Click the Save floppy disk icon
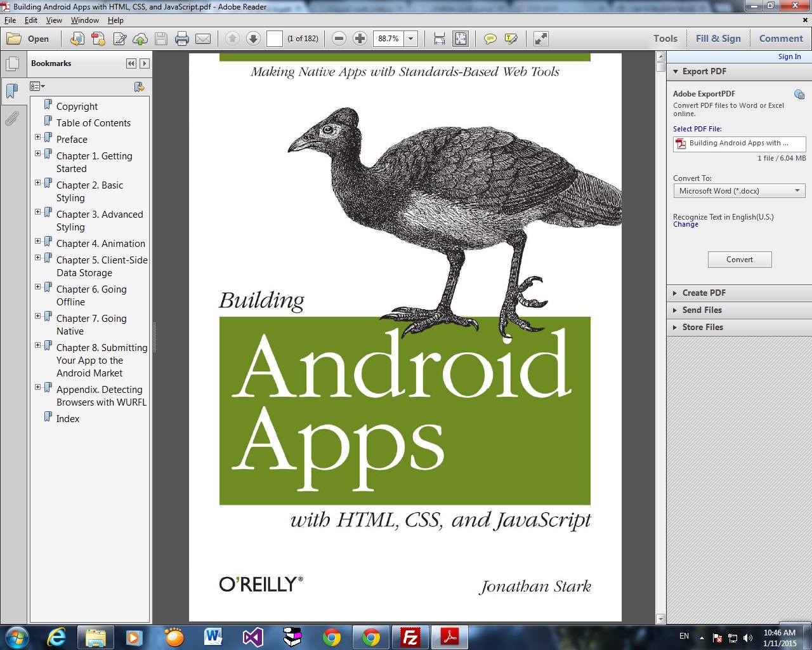The height and width of the screenshot is (650, 812). 161,39
